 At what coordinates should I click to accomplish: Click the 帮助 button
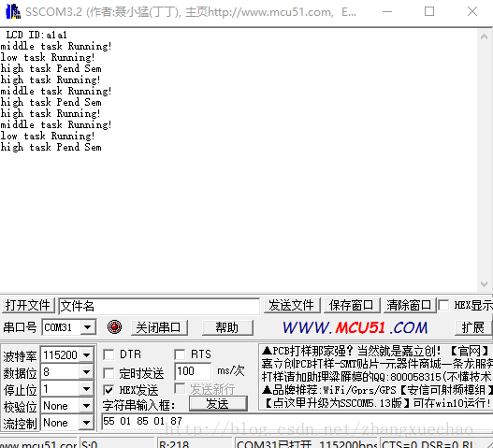(x=227, y=327)
